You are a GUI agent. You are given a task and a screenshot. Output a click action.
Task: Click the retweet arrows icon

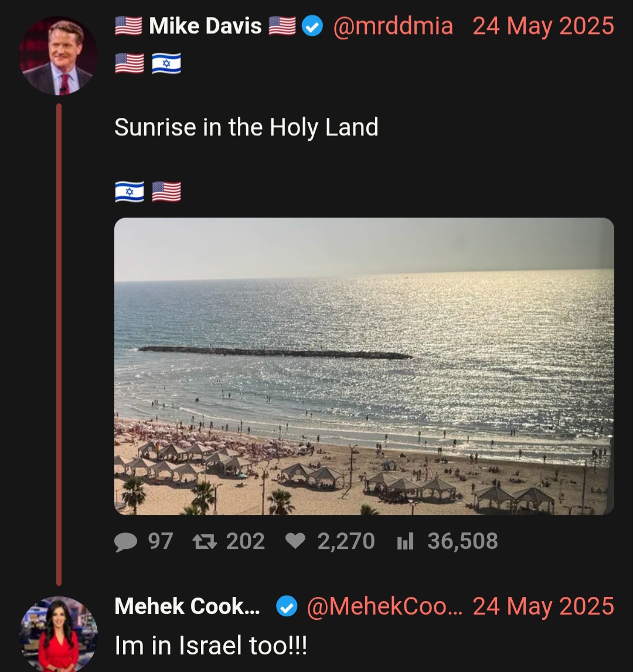[x=205, y=542]
